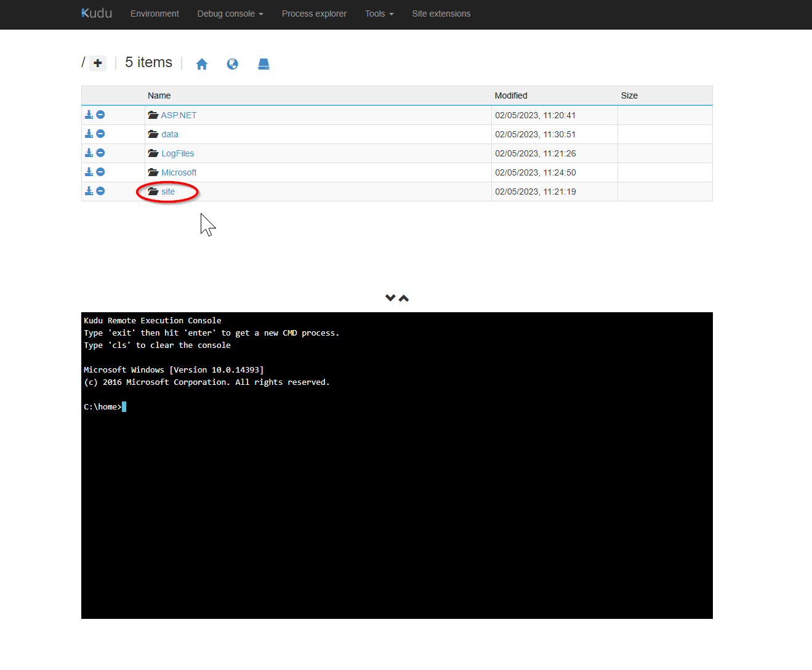812x670 pixels.
Task: Delete the data folder using minus icon
Action: (x=100, y=134)
